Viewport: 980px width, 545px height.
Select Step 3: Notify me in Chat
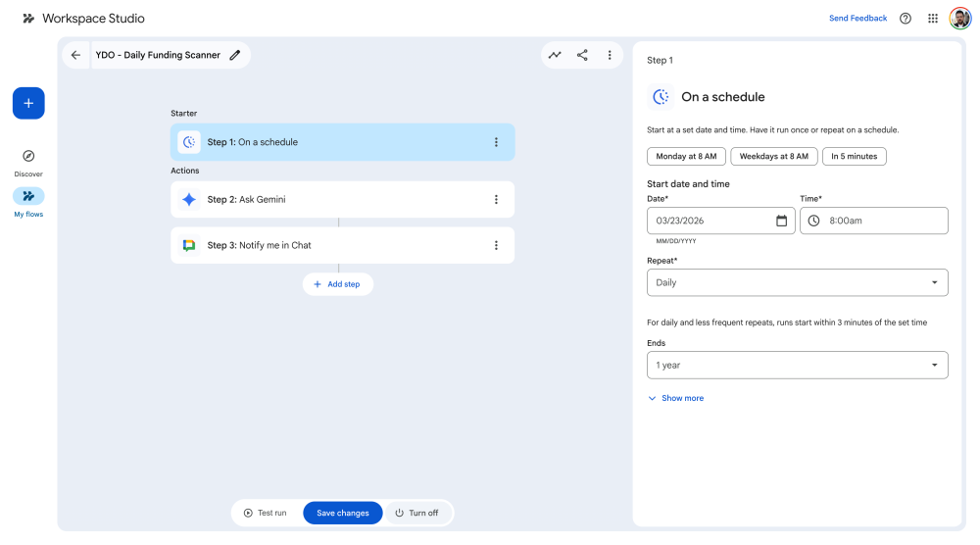point(342,245)
